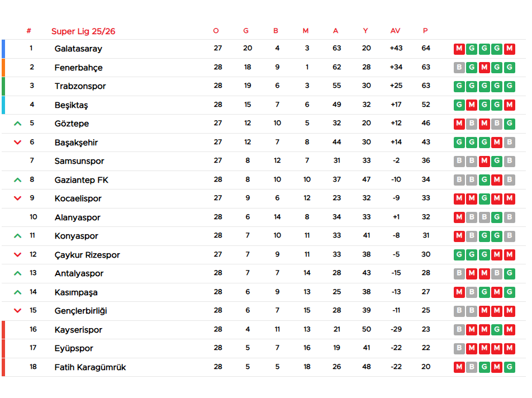This screenshot has width=532, height=398.
Task: Click the drop arrow in Çaykur Rizespor's row
Action: pyautogui.click(x=17, y=255)
